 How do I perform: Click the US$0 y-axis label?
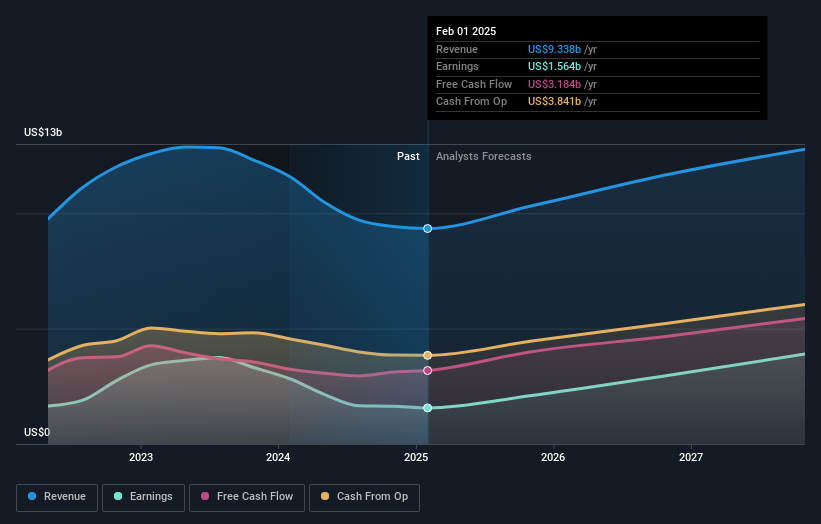coord(37,432)
